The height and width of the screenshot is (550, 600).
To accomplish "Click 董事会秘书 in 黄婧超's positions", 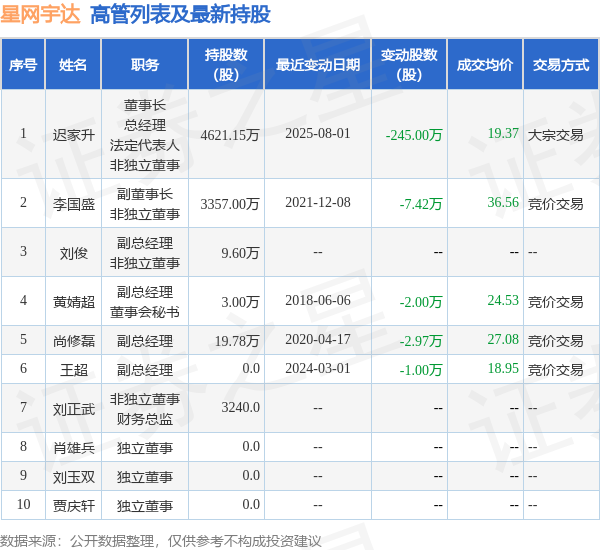I will pos(145,312).
